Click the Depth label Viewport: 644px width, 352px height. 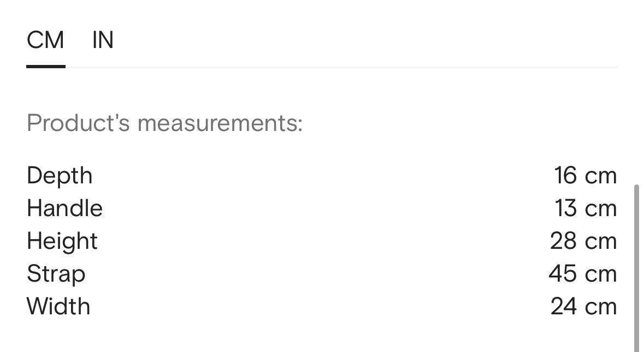click(x=60, y=176)
